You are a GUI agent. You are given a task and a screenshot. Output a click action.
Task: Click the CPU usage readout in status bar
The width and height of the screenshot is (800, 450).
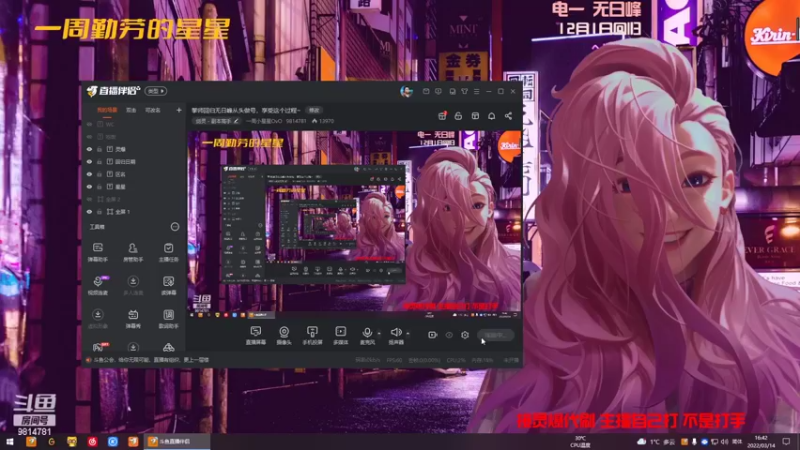456,360
